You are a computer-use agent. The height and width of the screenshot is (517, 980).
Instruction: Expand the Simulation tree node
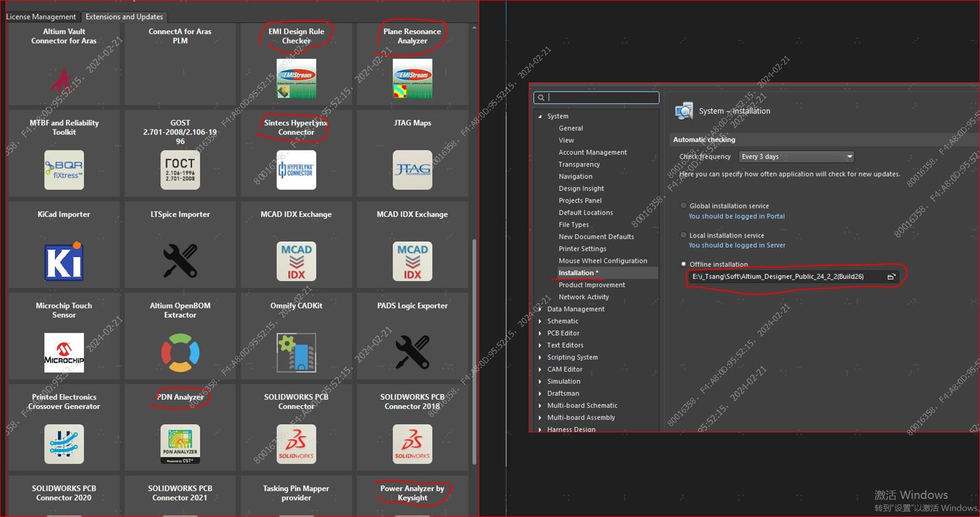pyautogui.click(x=540, y=381)
